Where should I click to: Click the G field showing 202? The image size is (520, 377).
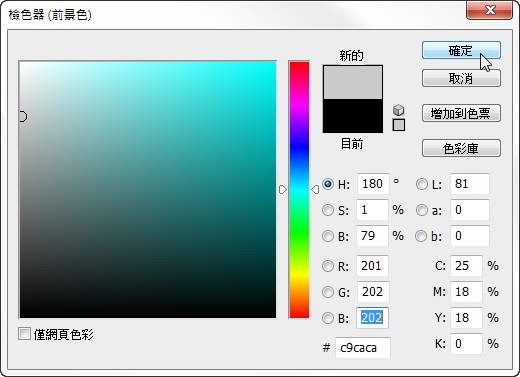pyautogui.click(x=372, y=292)
